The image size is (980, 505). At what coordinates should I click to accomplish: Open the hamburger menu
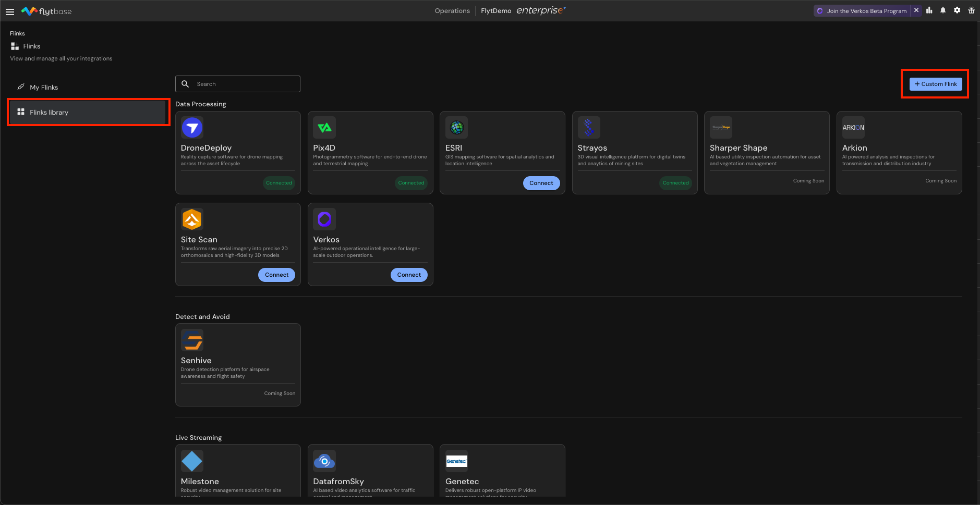tap(9, 11)
